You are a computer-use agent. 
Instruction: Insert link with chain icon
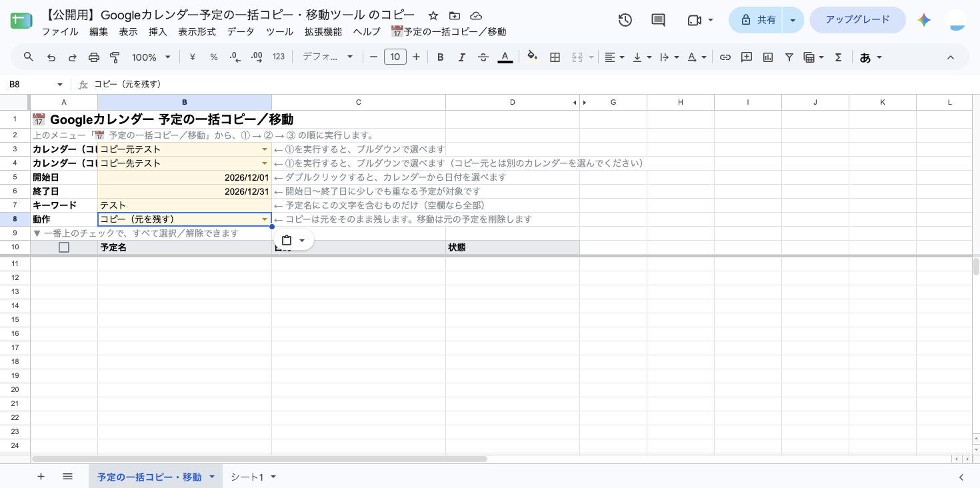click(725, 57)
